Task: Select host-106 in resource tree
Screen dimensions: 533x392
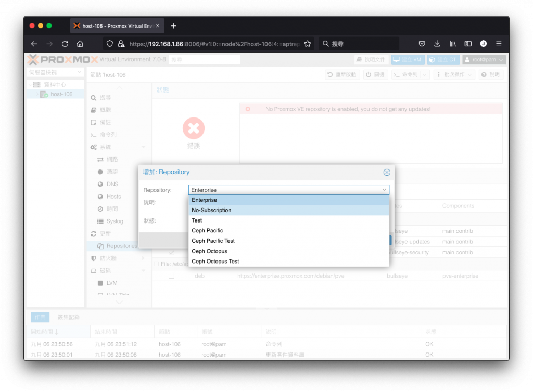Action: coord(61,94)
